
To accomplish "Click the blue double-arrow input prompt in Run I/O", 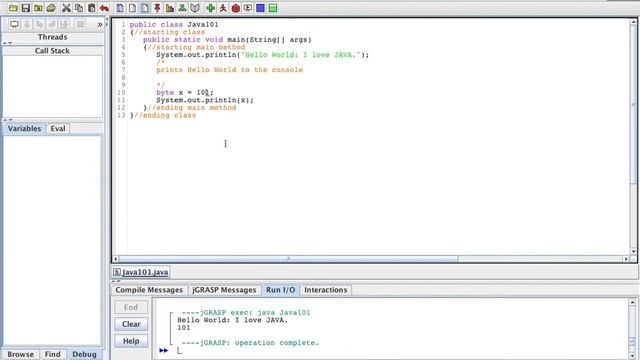I will (x=164, y=350).
